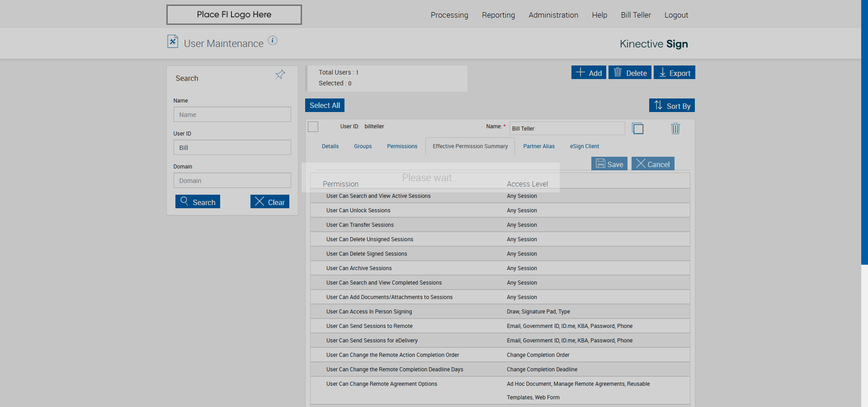This screenshot has width=868, height=407.
Task: Click the pin icon in Search panel
Action: (280, 75)
